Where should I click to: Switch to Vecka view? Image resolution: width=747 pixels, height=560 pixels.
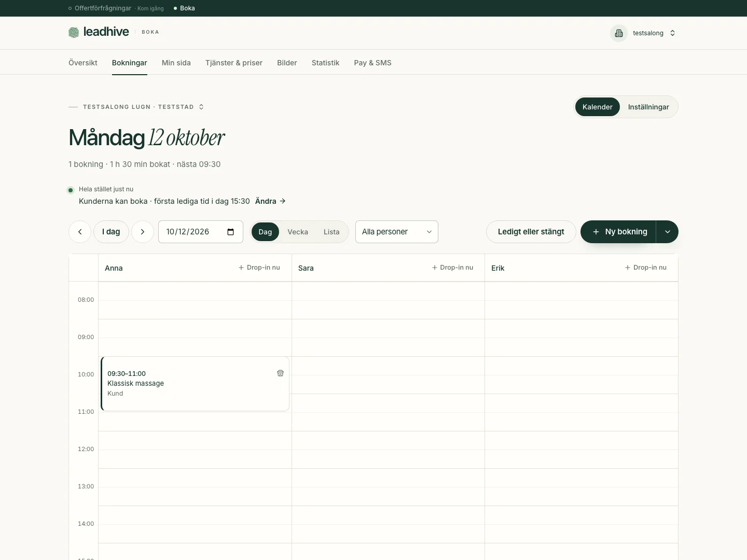click(x=298, y=232)
